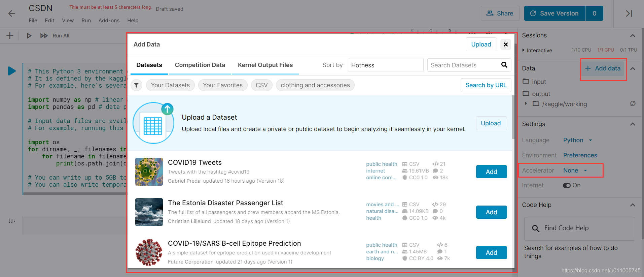Filter by clothing and accessories chip
The image size is (644, 277).
[315, 85]
